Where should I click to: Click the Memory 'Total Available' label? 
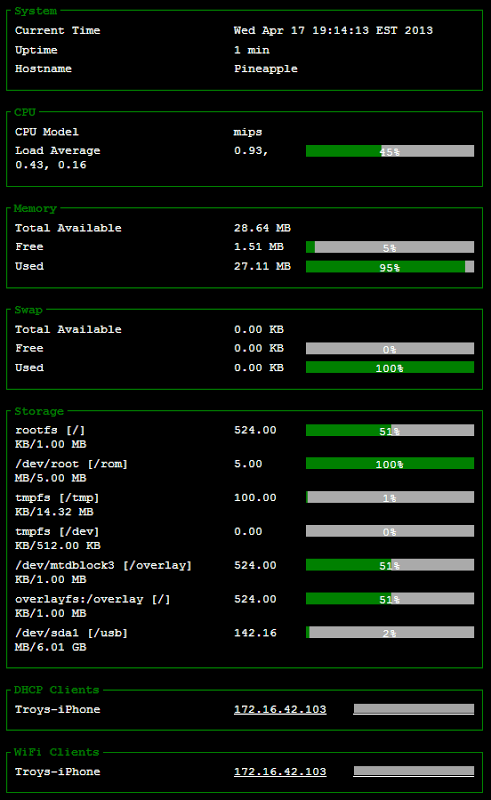click(x=68, y=228)
